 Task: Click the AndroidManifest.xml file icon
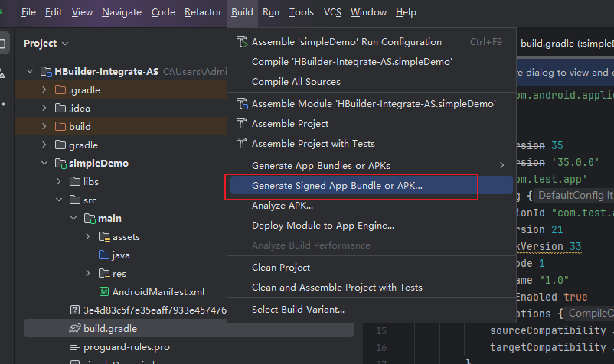coord(104,292)
